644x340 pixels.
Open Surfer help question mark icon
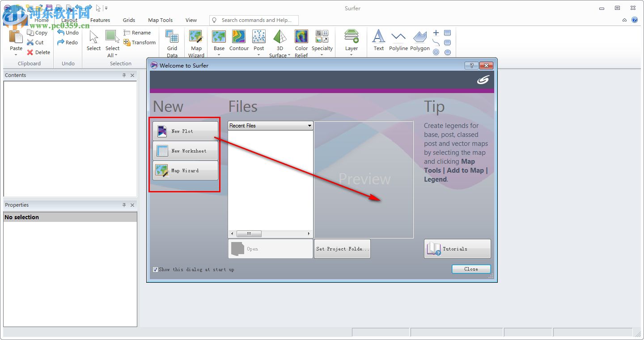(x=635, y=20)
